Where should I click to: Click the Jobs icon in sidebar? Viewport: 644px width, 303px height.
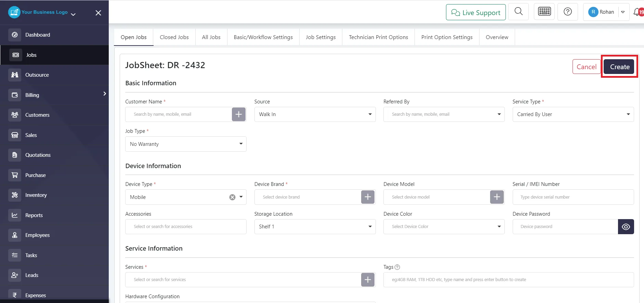tap(15, 55)
